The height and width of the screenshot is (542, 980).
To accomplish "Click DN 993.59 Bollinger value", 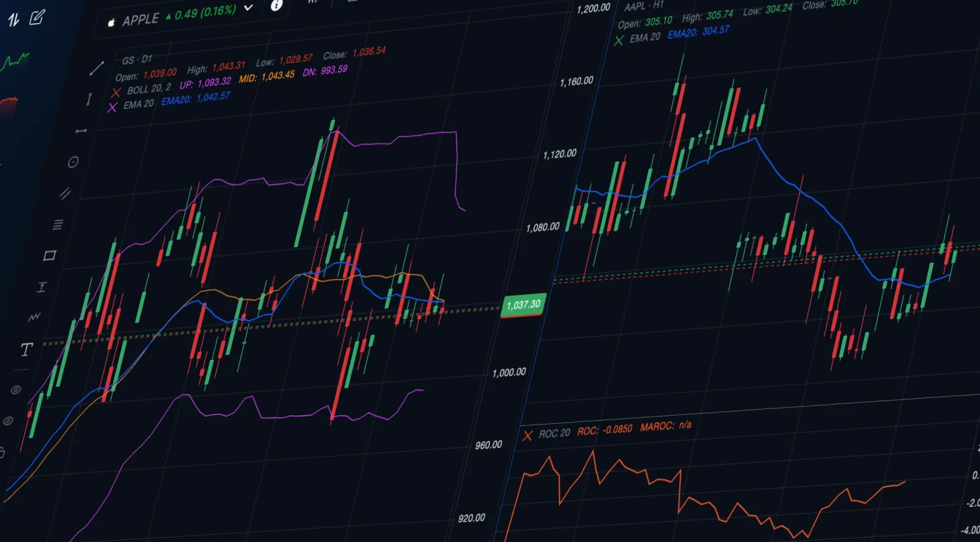I will coord(325,70).
